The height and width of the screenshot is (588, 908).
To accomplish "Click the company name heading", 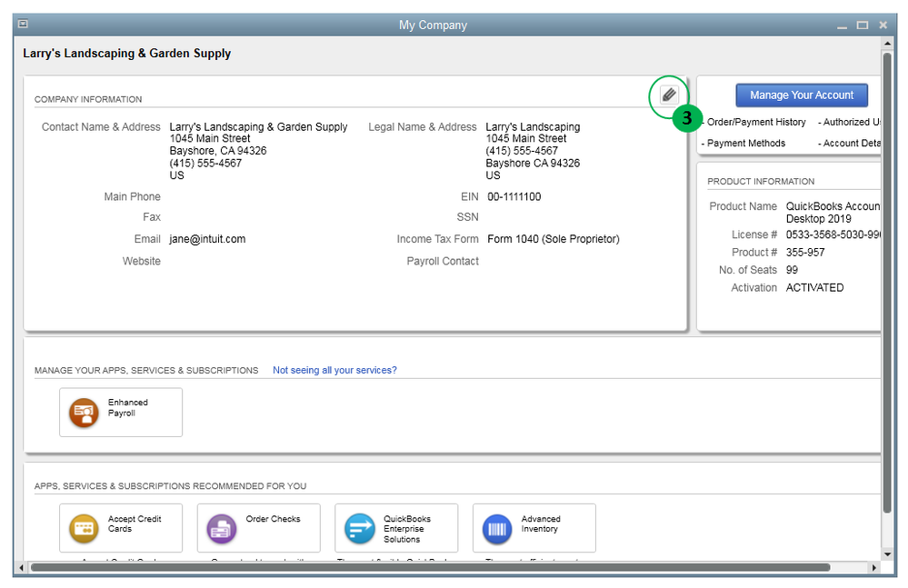I will pos(127,54).
